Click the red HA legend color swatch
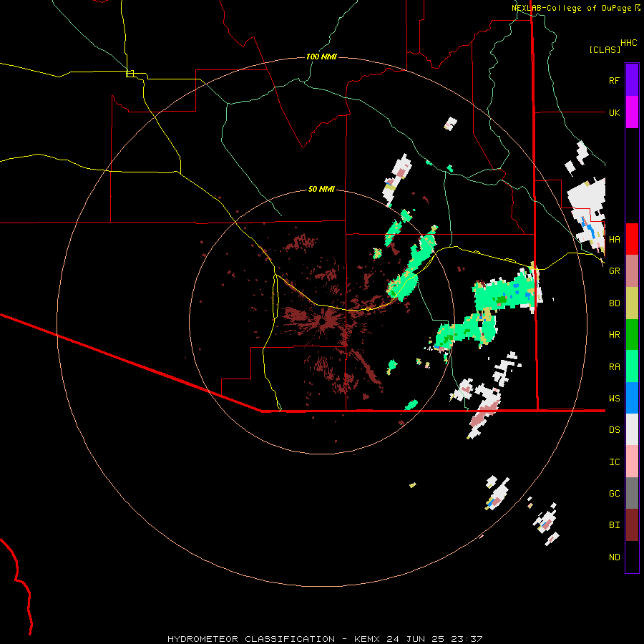The width and height of the screenshot is (644, 644). coord(632,239)
